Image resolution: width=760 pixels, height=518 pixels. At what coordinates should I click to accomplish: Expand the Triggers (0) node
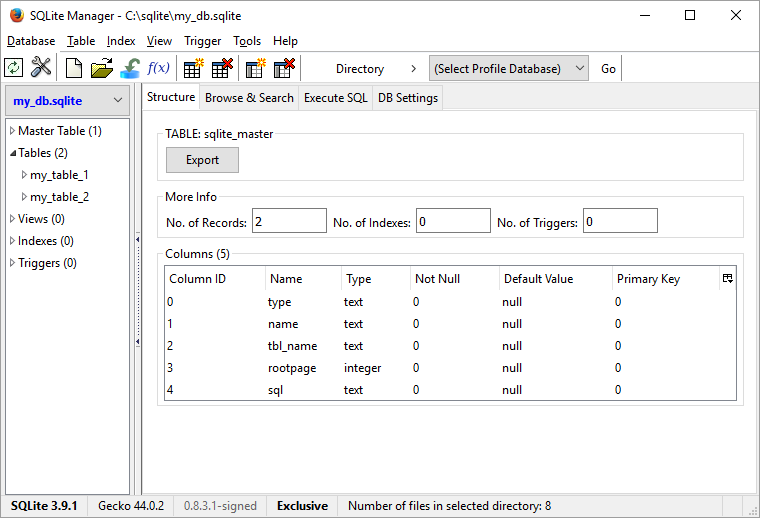point(13,263)
